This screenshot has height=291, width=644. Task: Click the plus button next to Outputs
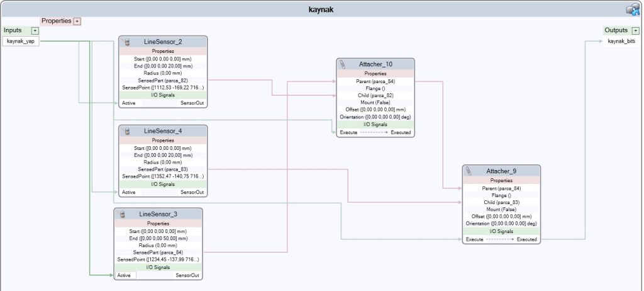(635, 30)
